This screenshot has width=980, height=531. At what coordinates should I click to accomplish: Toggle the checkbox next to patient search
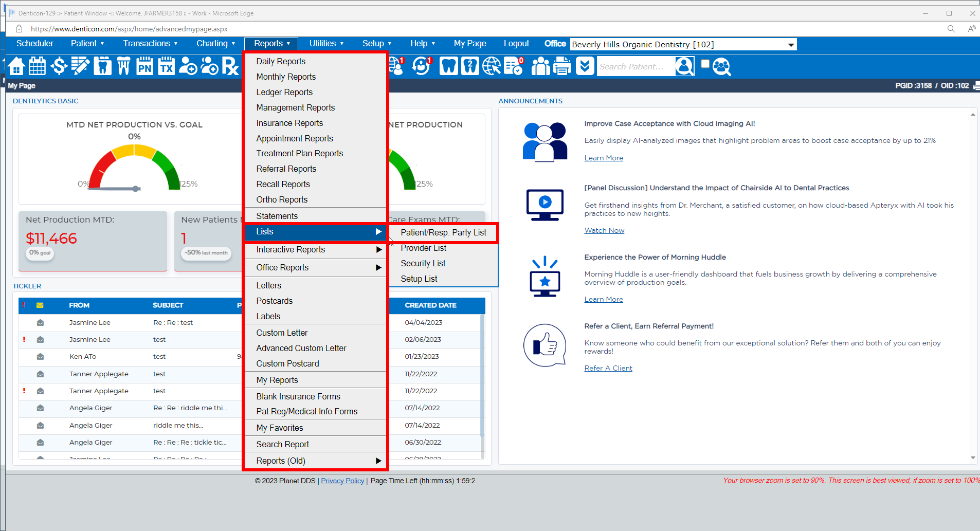pyautogui.click(x=705, y=64)
